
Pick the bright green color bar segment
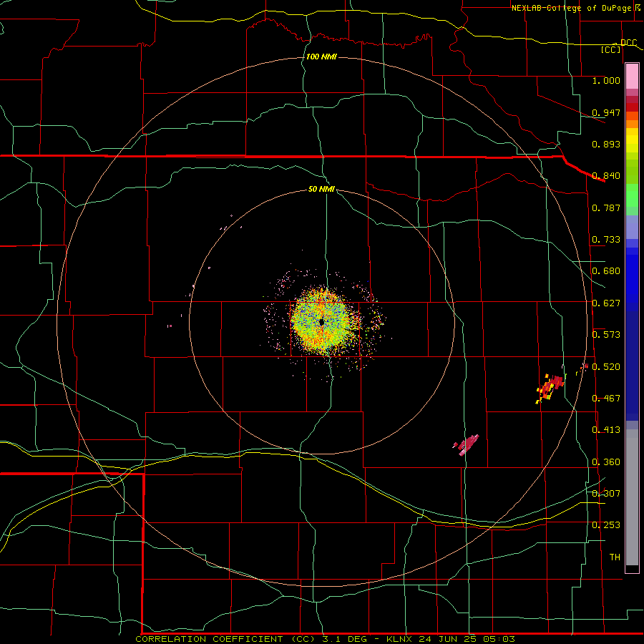pyautogui.click(x=632, y=195)
